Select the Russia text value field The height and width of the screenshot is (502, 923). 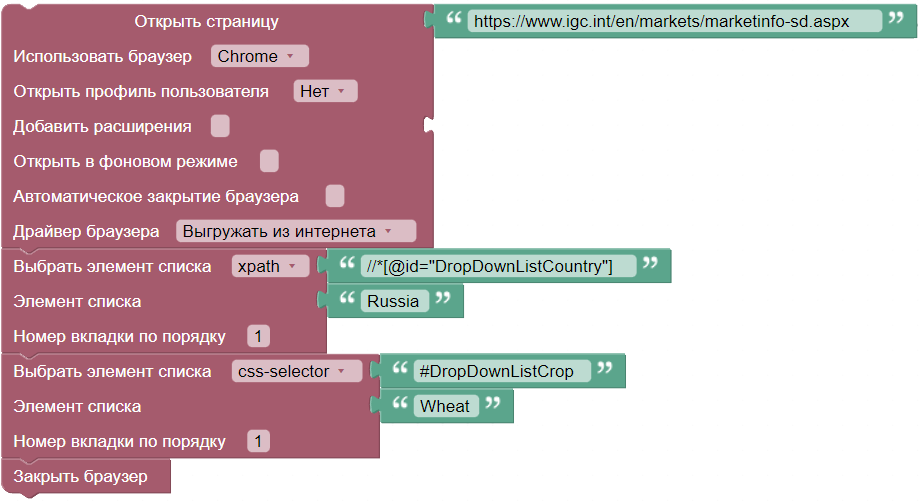pyautogui.click(x=394, y=301)
